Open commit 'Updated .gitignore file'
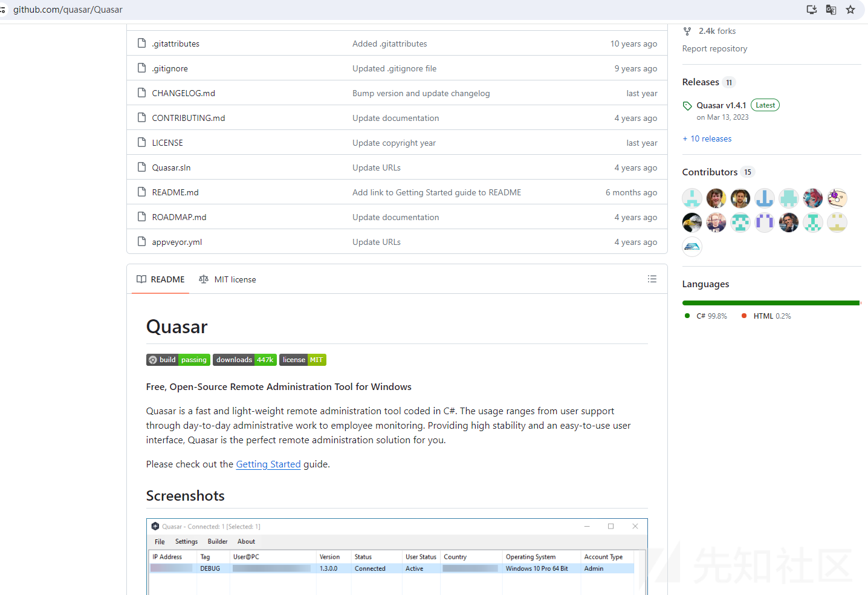868x595 pixels. click(x=395, y=68)
